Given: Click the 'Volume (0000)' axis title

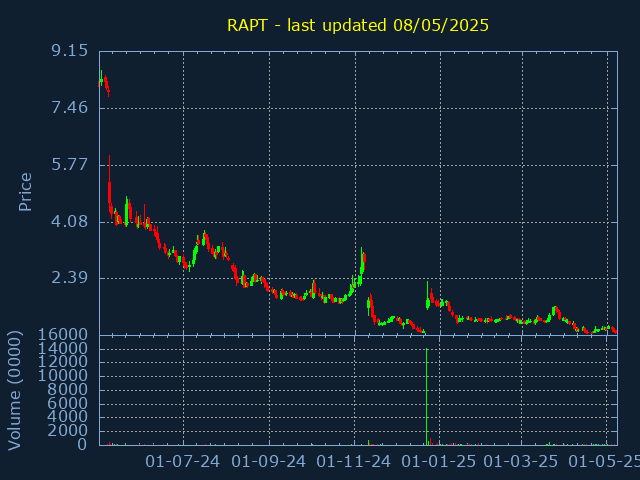Looking at the screenshot, I should [15, 391].
